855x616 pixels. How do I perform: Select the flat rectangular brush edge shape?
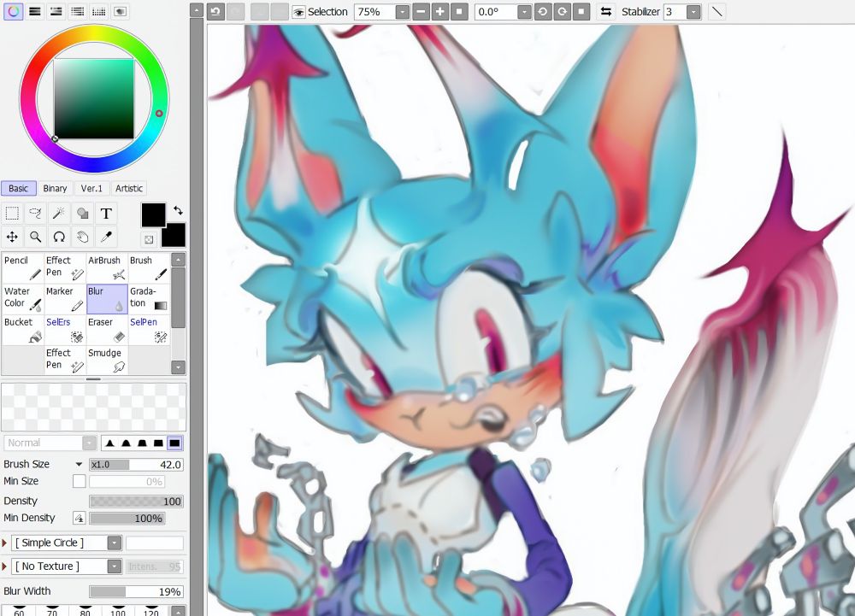tap(174, 443)
